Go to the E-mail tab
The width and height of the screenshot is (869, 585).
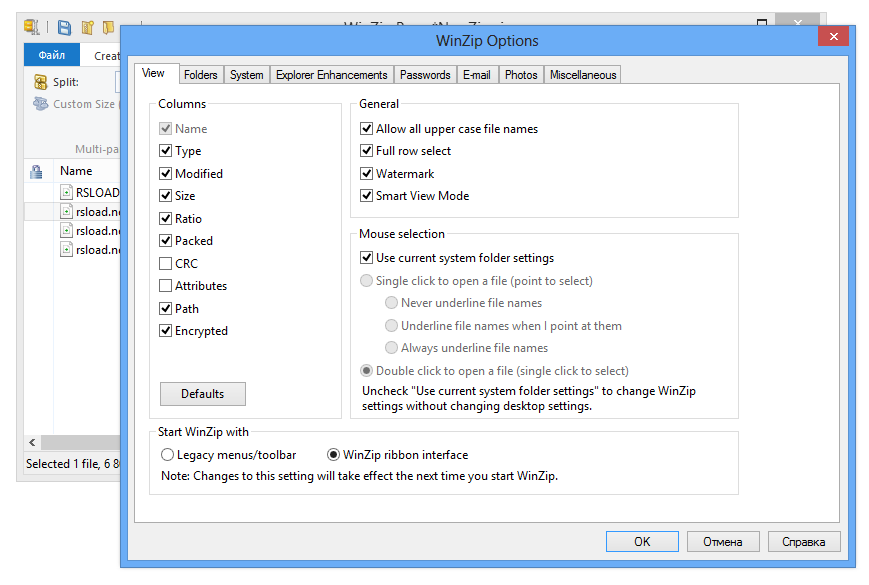point(477,75)
